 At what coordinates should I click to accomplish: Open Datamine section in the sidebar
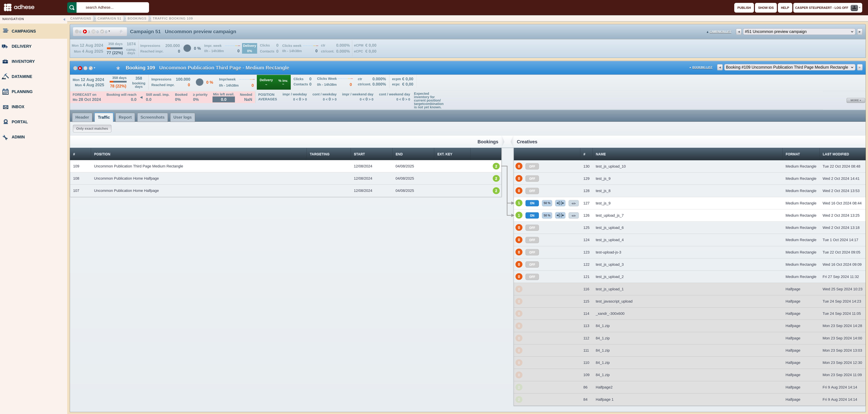tap(22, 77)
